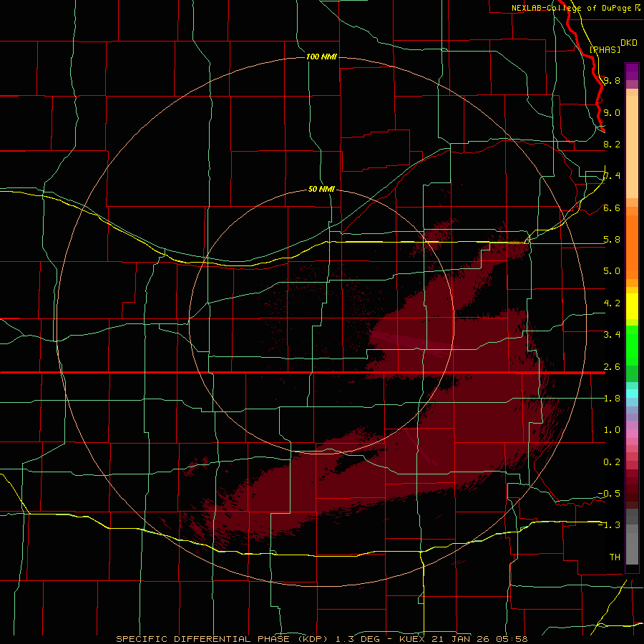Click the 50 NMI range ring label
644x644 pixels.
click(x=321, y=189)
